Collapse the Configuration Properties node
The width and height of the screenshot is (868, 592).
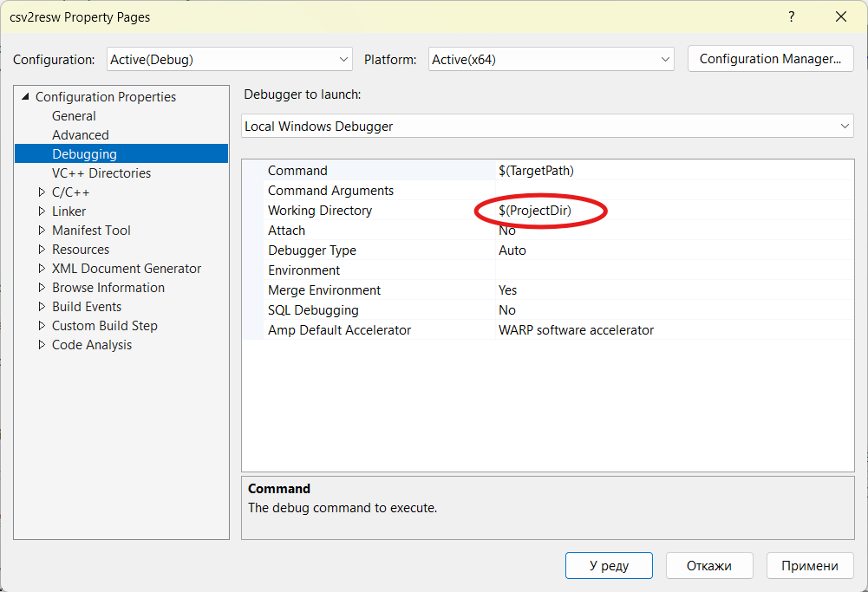25,97
